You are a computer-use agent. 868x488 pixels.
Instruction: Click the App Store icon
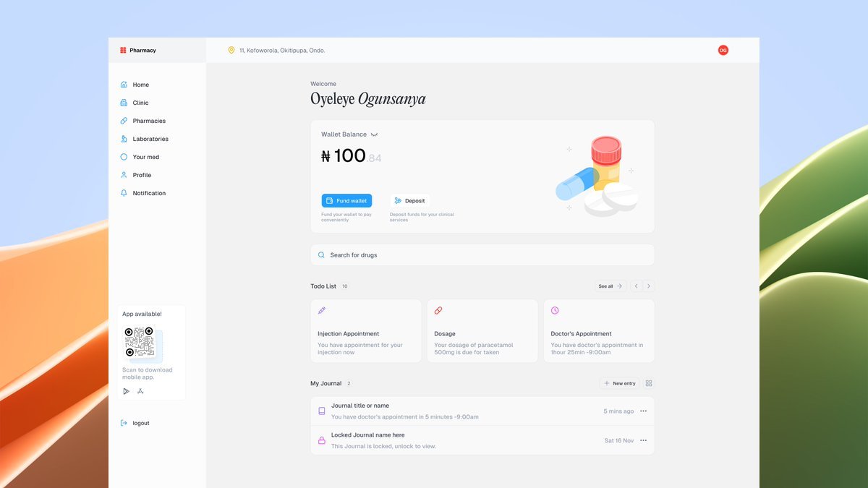[140, 391]
